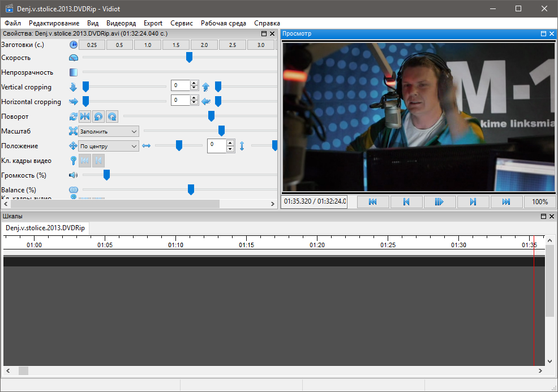Click the Поворот rotation slider handle
Screen dimensions: 558x392
pos(212,116)
